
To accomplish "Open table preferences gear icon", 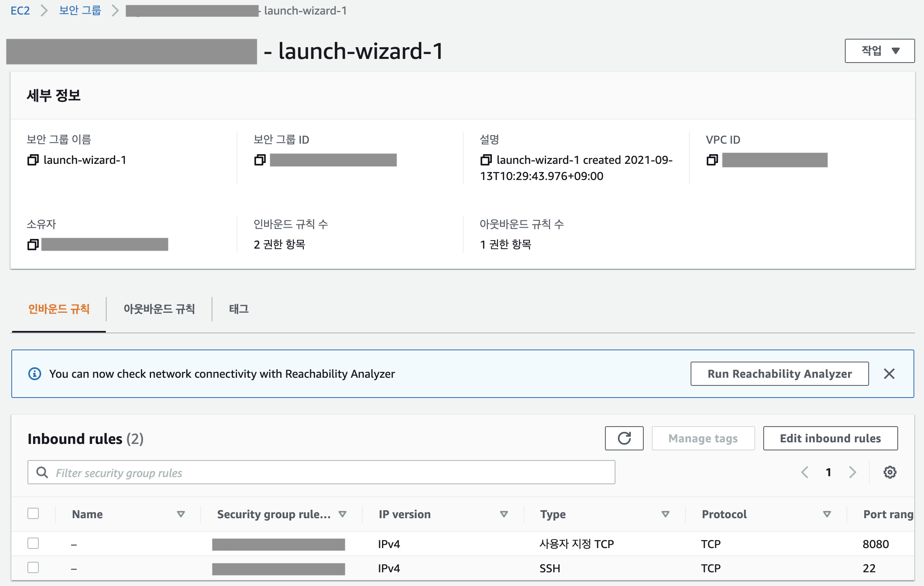I will click(890, 472).
